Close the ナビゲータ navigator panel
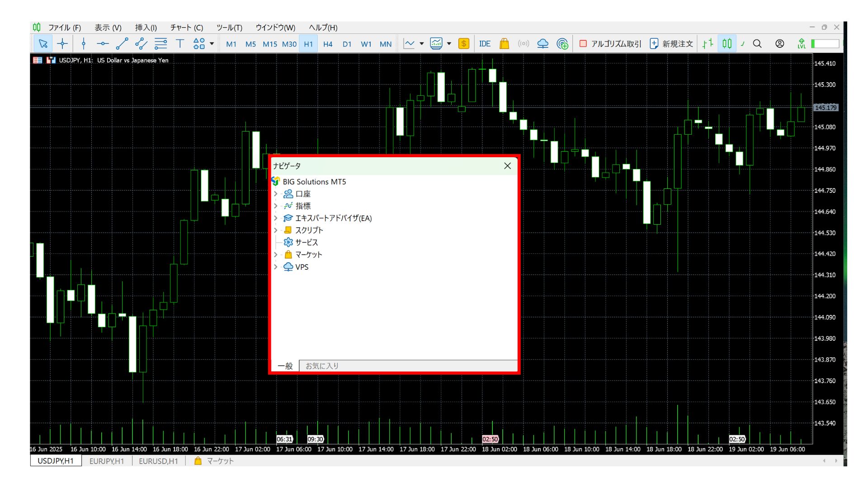 [507, 166]
